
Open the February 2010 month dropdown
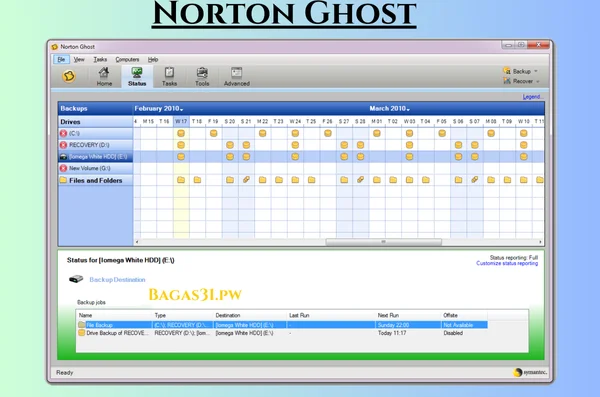click(x=159, y=109)
